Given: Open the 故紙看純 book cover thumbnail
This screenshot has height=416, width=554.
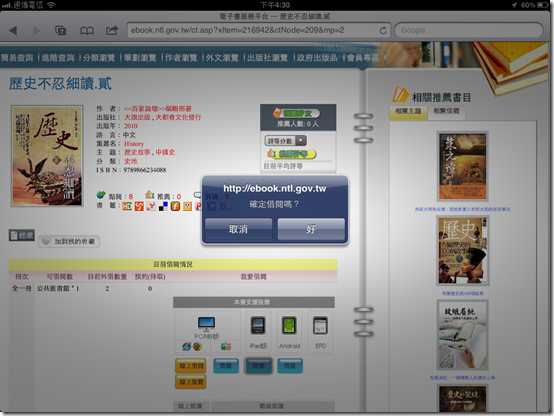Looking at the screenshot, I should [462, 335].
